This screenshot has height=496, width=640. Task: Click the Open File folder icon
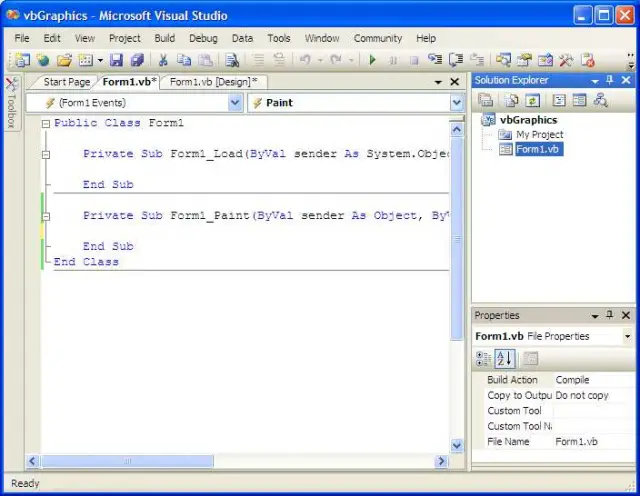(64, 60)
